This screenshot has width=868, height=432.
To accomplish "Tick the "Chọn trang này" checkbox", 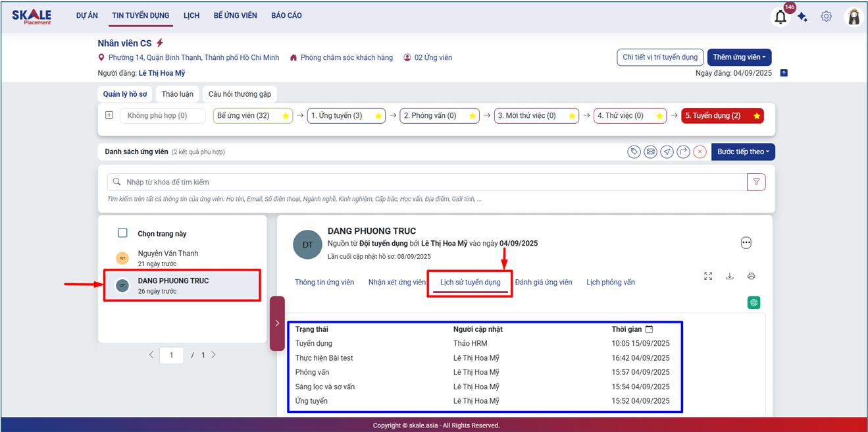I will [x=122, y=233].
